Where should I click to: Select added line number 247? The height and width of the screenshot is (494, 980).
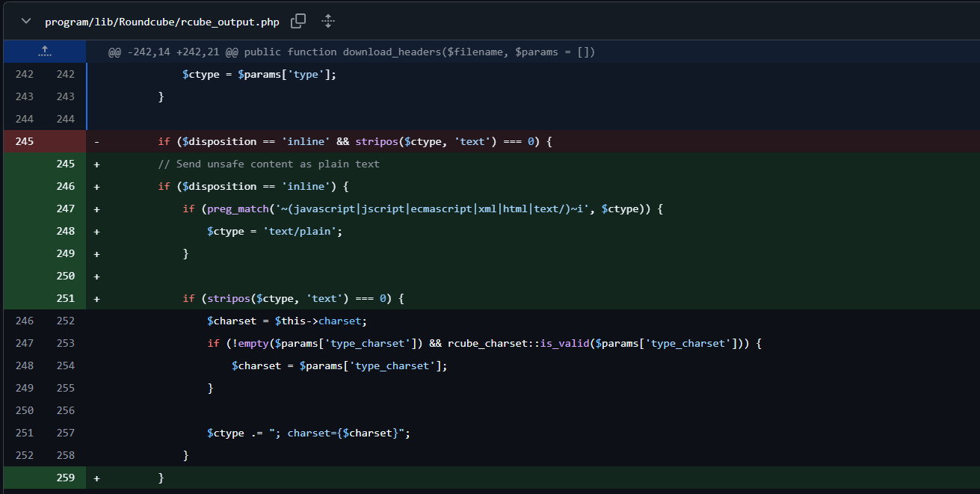pyautogui.click(x=65, y=209)
